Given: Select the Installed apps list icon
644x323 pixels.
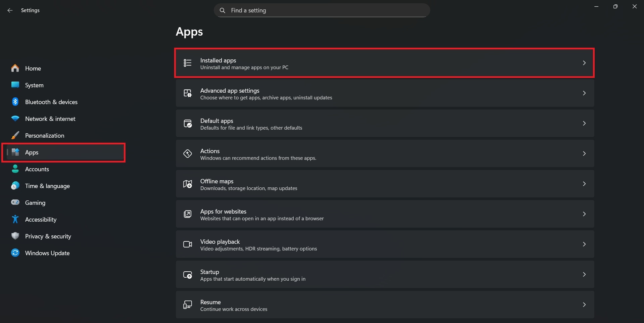Looking at the screenshot, I should 187,63.
